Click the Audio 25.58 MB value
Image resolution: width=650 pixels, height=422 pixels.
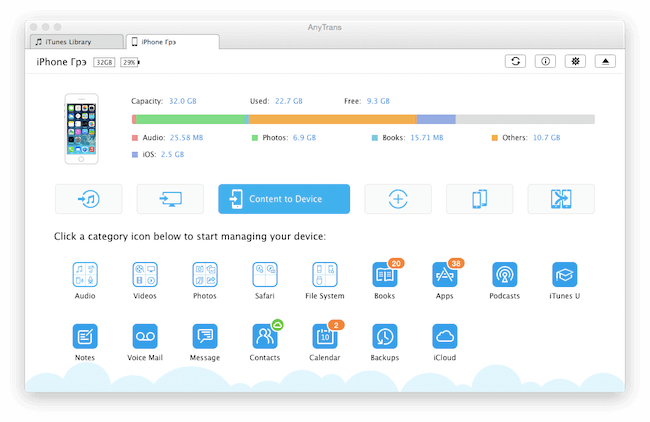tap(187, 138)
